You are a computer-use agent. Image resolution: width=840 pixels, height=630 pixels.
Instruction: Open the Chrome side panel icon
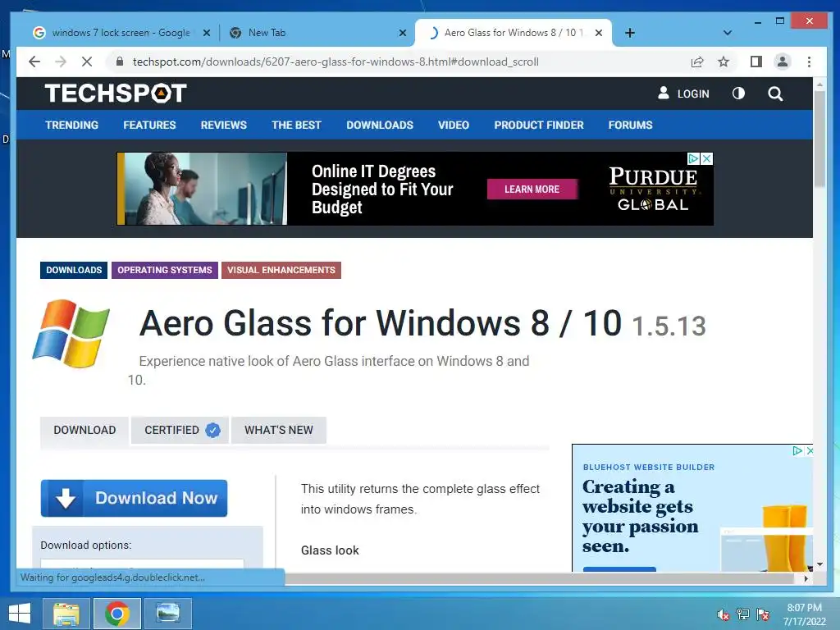coord(756,62)
